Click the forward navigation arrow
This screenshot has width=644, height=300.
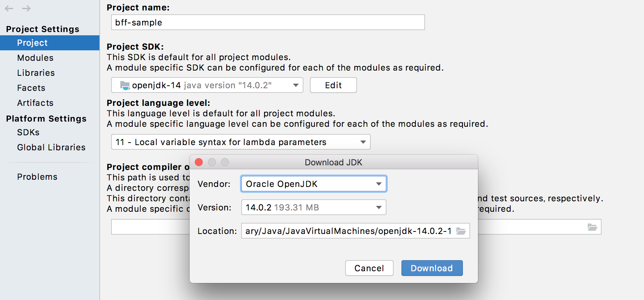[x=26, y=8]
